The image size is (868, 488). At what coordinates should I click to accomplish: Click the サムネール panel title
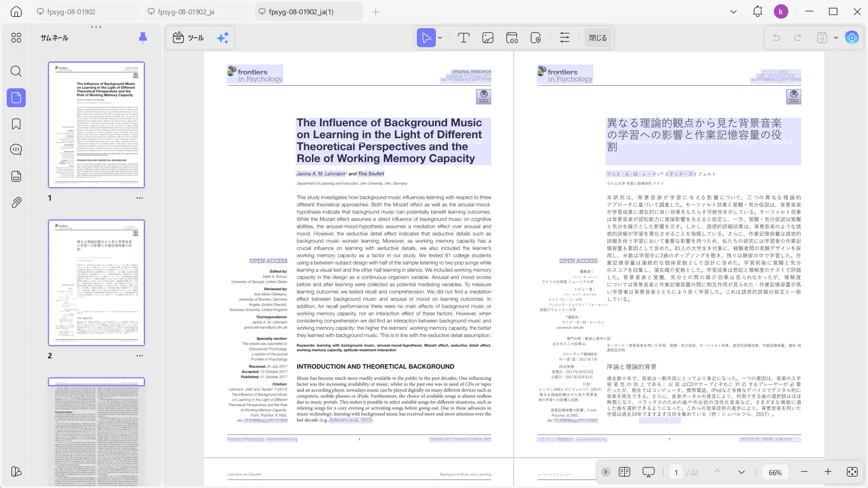(x=54, y=38)
